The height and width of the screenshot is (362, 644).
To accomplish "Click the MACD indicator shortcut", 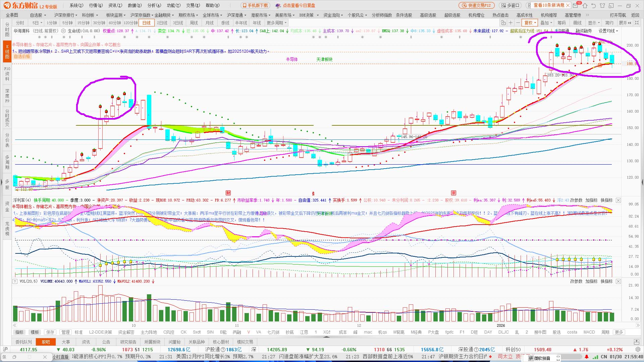I will [x=589, y=332].
